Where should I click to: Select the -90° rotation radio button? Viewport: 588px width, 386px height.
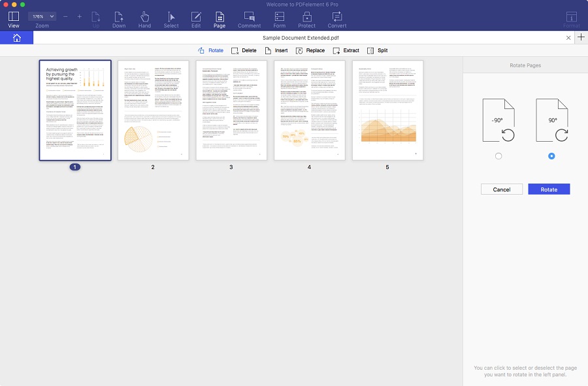[499, 156]
